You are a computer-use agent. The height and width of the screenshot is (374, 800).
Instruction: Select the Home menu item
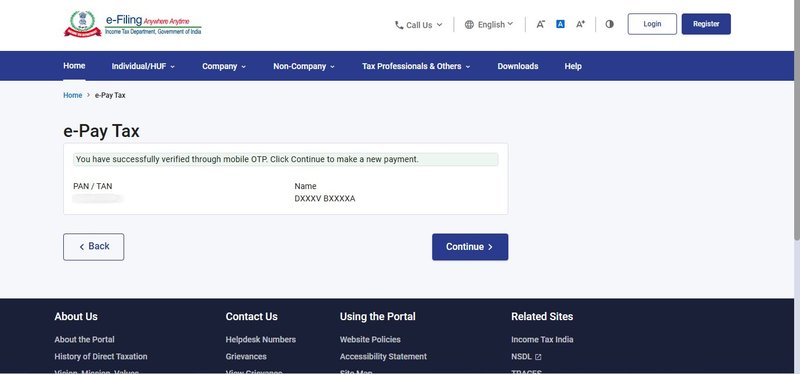[74, 66]
